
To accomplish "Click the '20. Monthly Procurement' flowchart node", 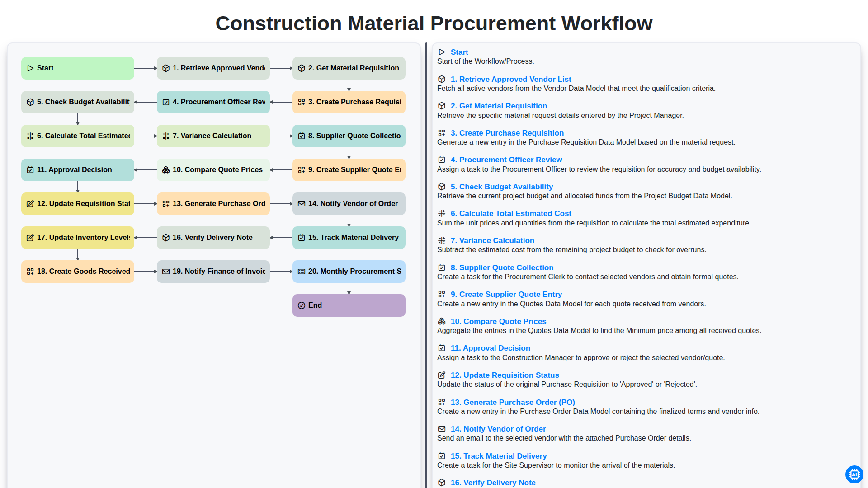I will 349,272.
